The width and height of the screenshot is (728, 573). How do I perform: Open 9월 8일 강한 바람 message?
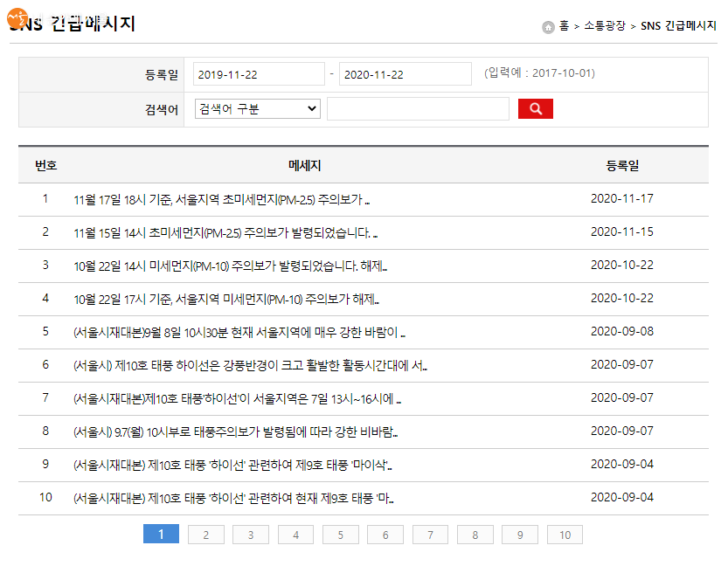(x=240, y=332)
